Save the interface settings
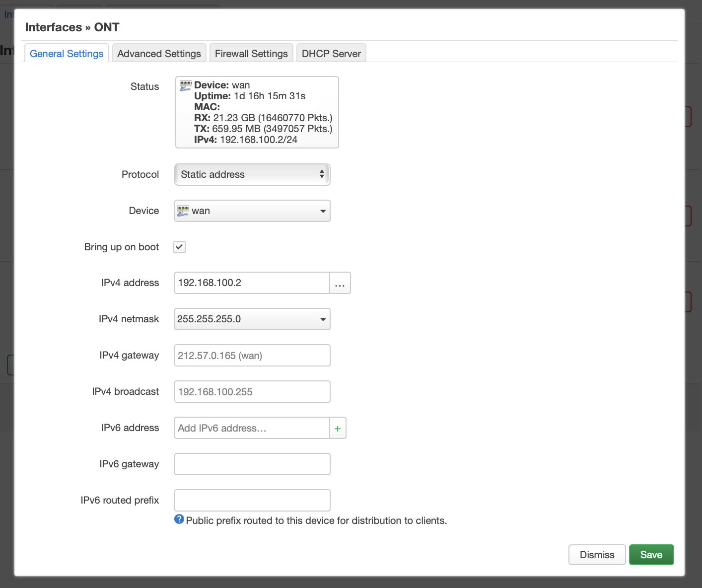The height and width of the screenshot is (588, 702). [651, 555]
